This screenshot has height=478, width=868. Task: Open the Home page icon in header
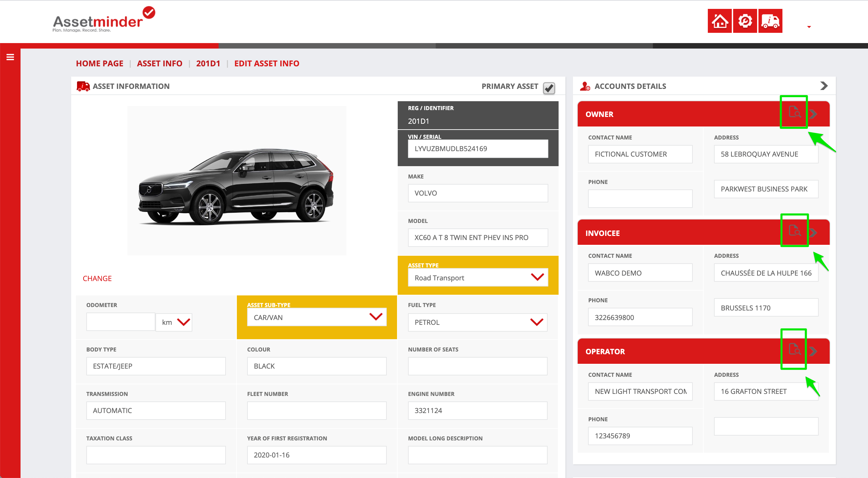click(x=719, y=21)
